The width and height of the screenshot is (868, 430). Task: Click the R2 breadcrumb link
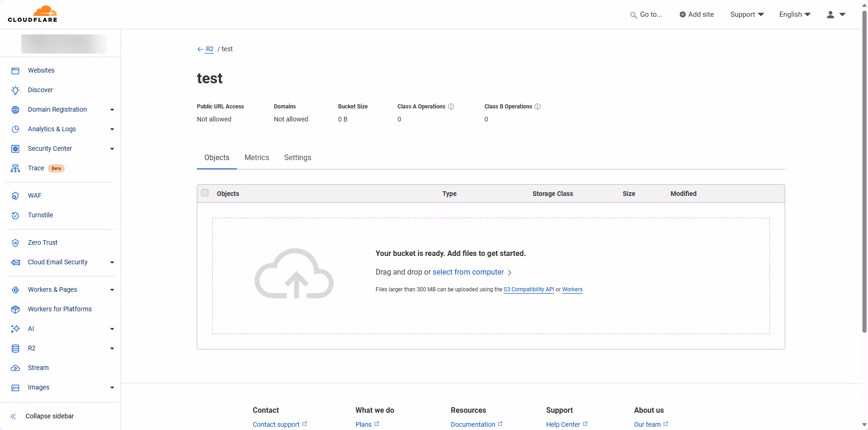(x=210, y=49)
